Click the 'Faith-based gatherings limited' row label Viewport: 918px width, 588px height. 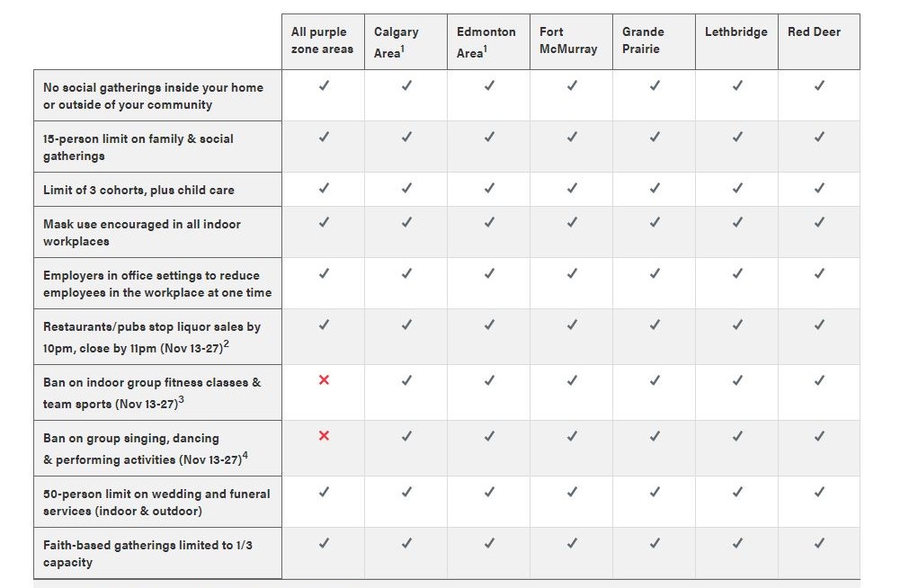coord(147,554)
